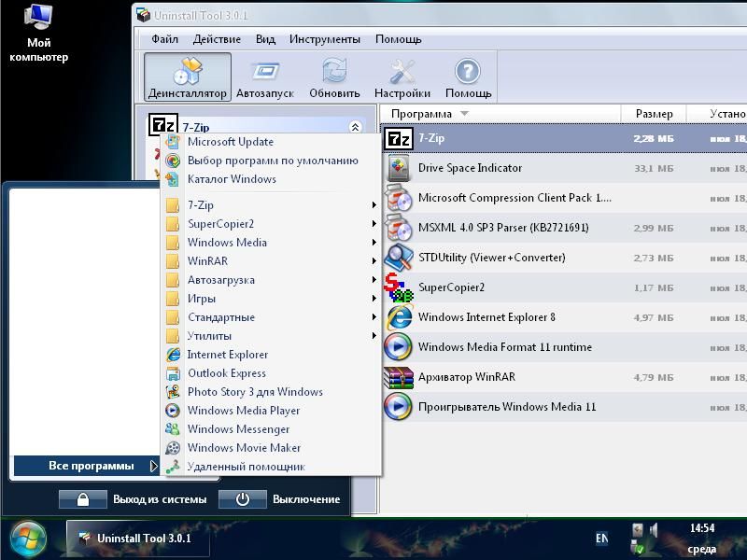
Task: Click Windows Media Format 11 runtime icon
Action: (x=399, y=347)
